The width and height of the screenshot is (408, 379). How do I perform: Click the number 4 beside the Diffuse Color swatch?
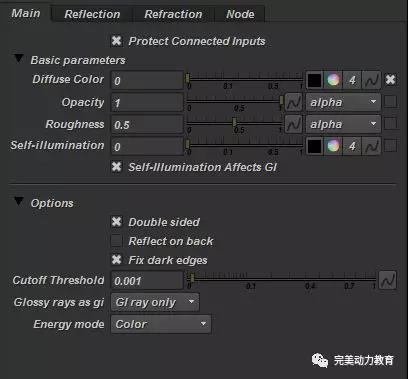pos(352,80)
